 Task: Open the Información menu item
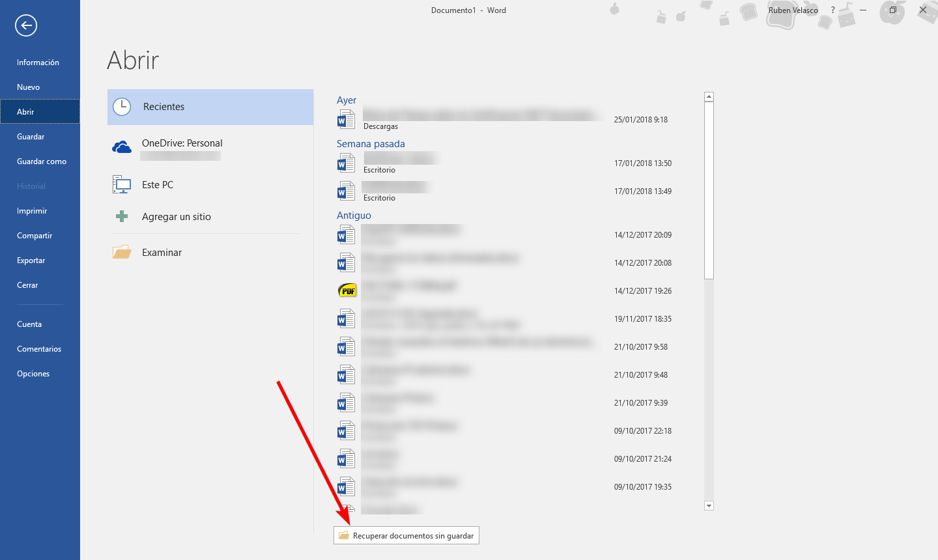coord(40,63)
